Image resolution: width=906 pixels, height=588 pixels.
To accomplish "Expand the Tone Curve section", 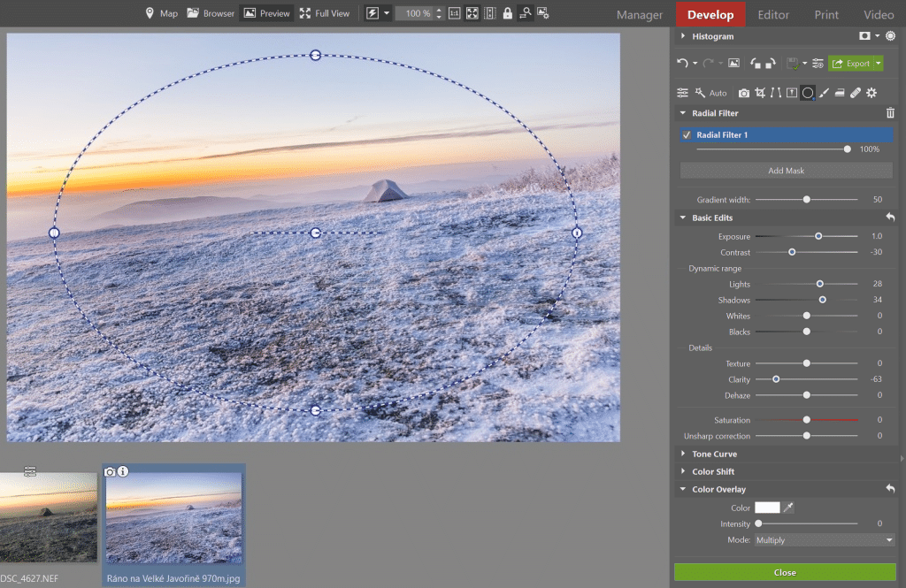I will point(713,454).
